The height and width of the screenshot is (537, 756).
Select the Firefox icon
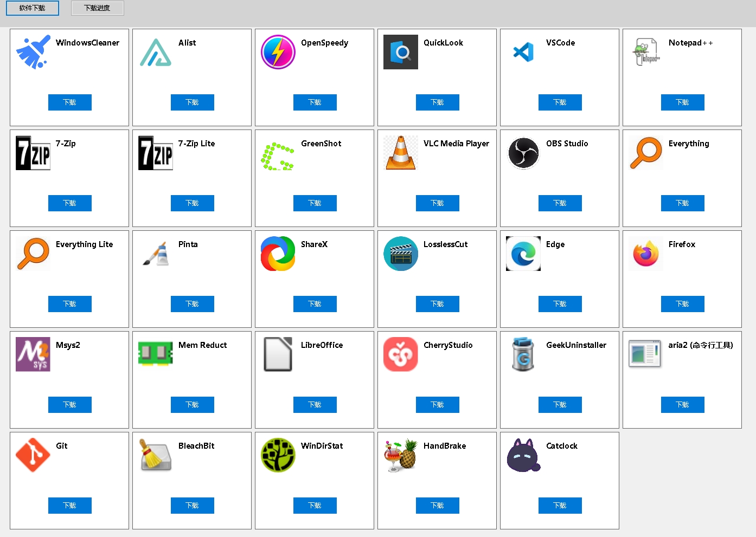click(x=646, y=254)
